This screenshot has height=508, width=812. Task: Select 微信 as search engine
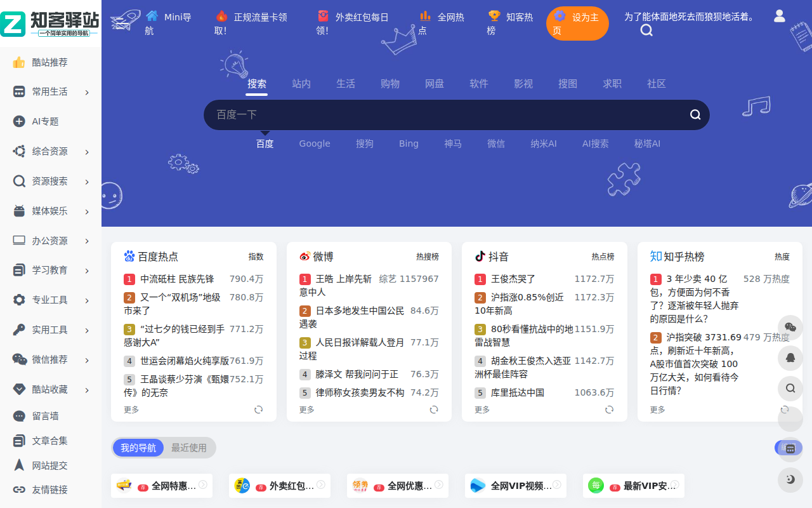[496, 144]
